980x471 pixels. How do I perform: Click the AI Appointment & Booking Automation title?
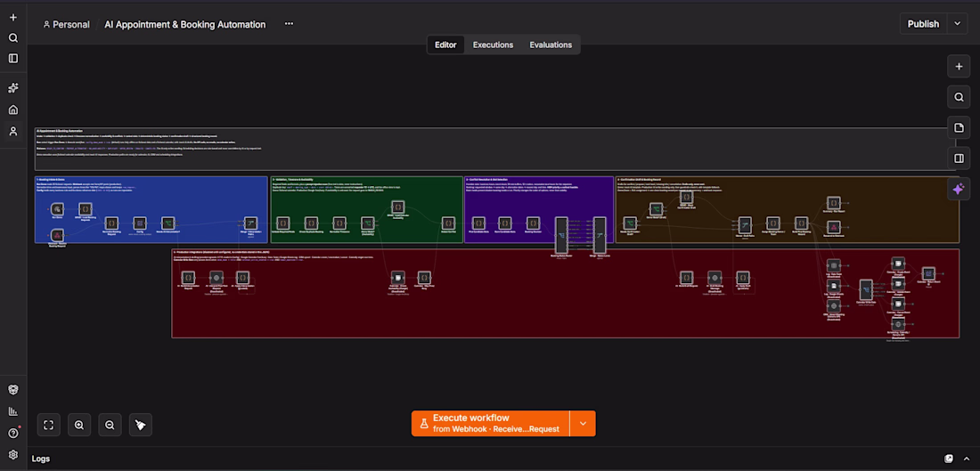[185, 24]
